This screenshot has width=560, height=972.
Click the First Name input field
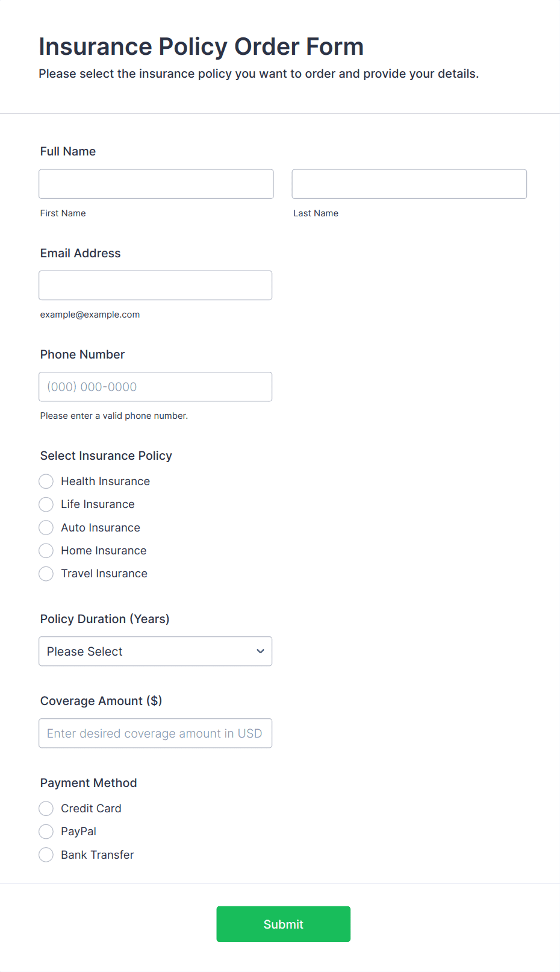coord(156,184)
